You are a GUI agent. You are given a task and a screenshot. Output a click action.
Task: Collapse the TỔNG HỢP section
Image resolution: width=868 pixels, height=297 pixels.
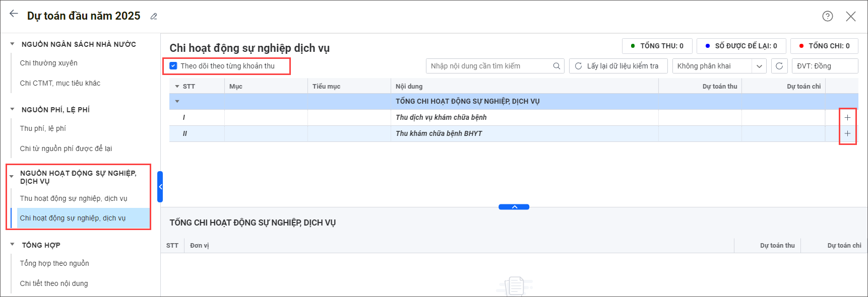12,245
